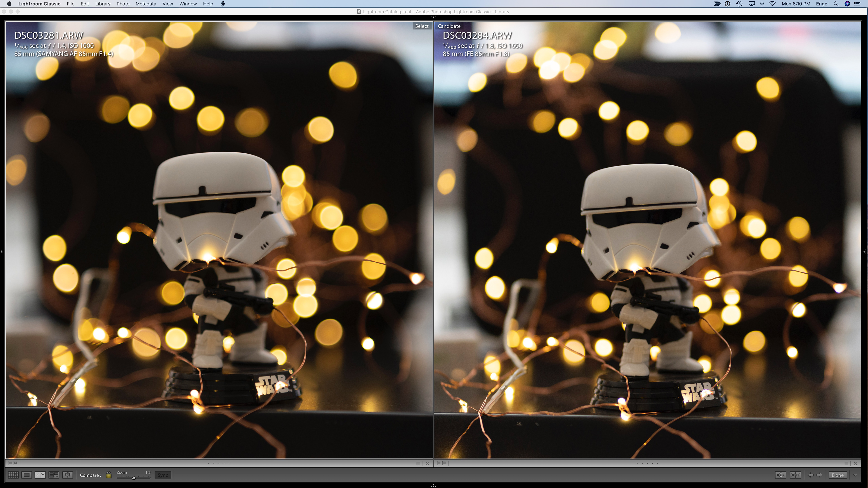Open the Window menu

188,4
